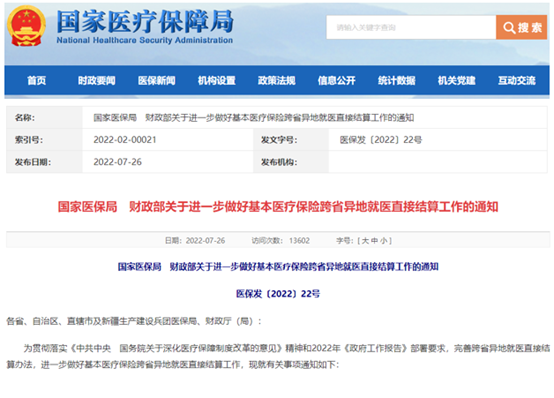Click the National Healthcare Security Administration subtitle
Screen dimensions: 554x398
click(x=145, y=40)
